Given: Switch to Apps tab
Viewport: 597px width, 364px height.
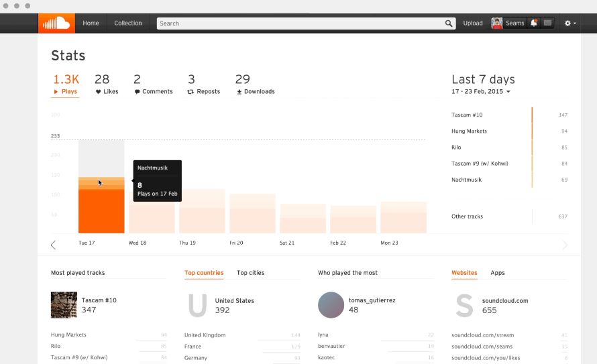Looking at the screenshot, I should (498, 273).
